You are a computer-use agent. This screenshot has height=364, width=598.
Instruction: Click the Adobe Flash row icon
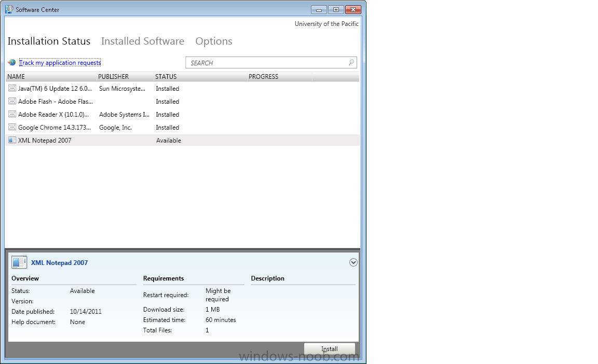(12, 101)
